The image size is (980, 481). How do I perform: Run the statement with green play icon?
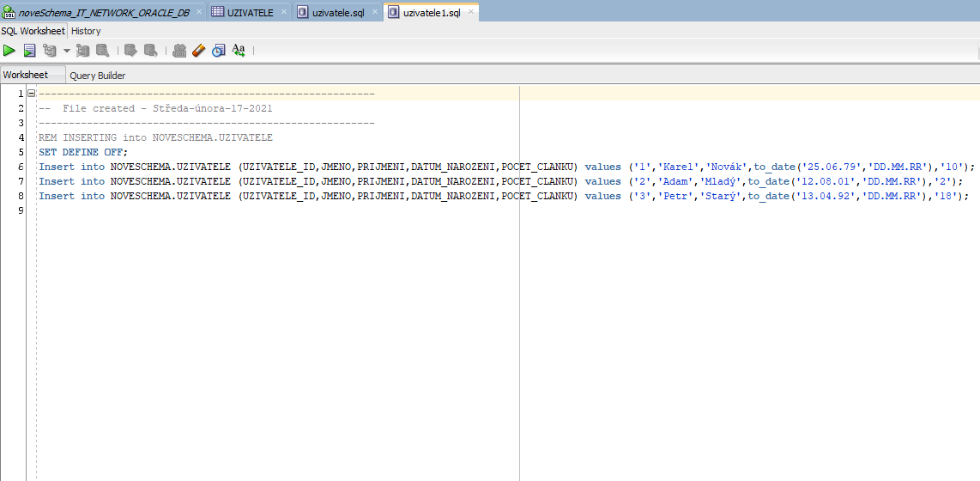click(x=9, y=51)
